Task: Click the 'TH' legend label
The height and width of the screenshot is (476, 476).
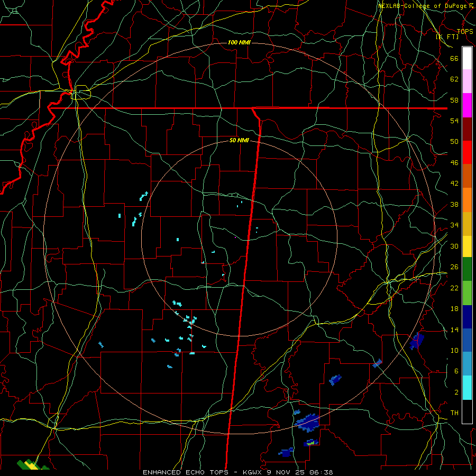Action: click(454, 413)
